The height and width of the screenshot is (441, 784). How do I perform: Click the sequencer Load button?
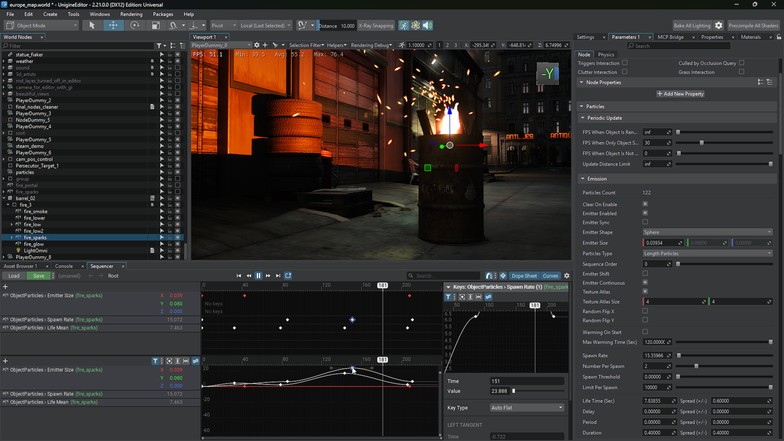pos(14,276)
